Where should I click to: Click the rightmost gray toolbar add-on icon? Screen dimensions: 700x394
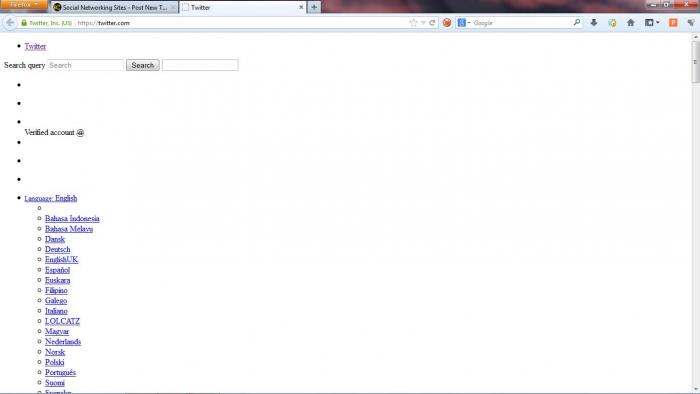(x=691, y=23)
